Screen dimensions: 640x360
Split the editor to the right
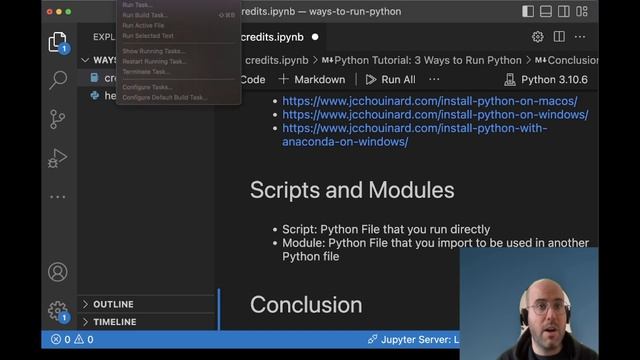click(559, 37)
